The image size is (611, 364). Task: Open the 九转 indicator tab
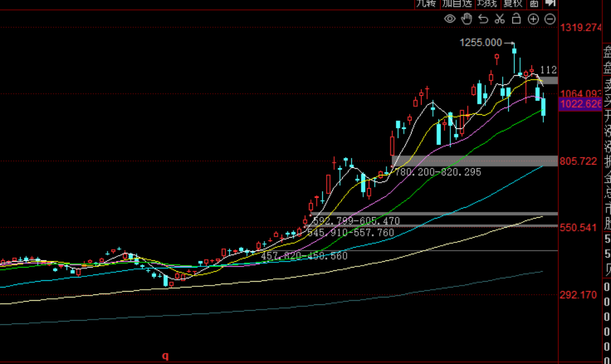coord(426,4)
